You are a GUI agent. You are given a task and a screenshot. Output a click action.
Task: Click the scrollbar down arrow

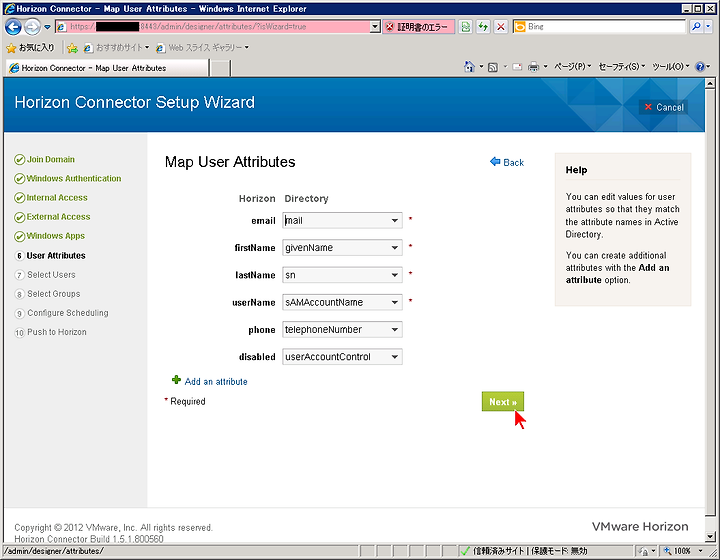click(x=710, y=537)
